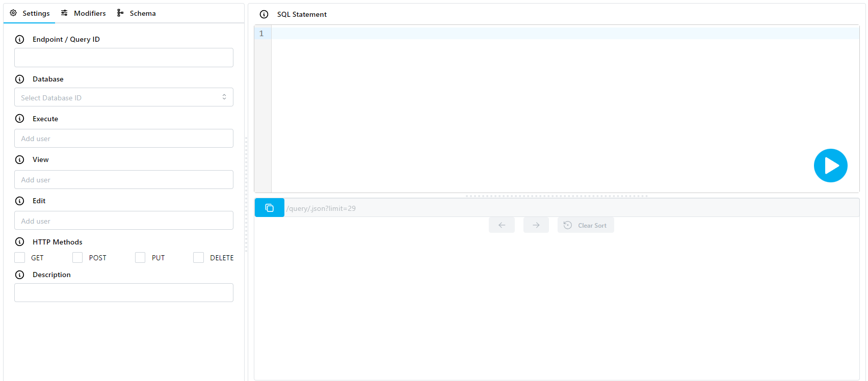
Task: Open the Select Database ID dropdown
Action: pyautogui.click(x=124, y=97)
